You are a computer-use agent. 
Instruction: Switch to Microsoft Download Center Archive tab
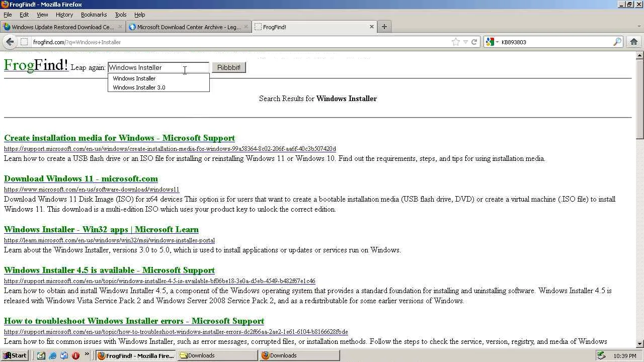[189, 27]
